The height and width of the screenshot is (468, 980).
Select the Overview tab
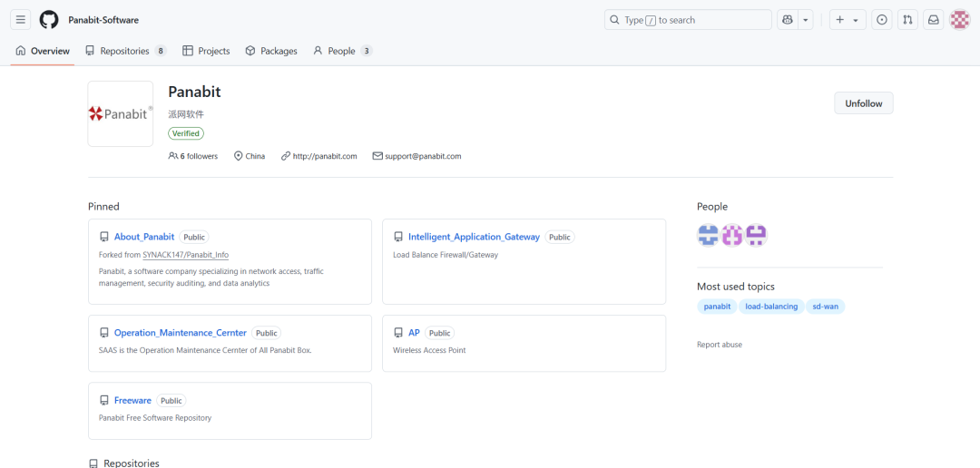tap(43, 51)
